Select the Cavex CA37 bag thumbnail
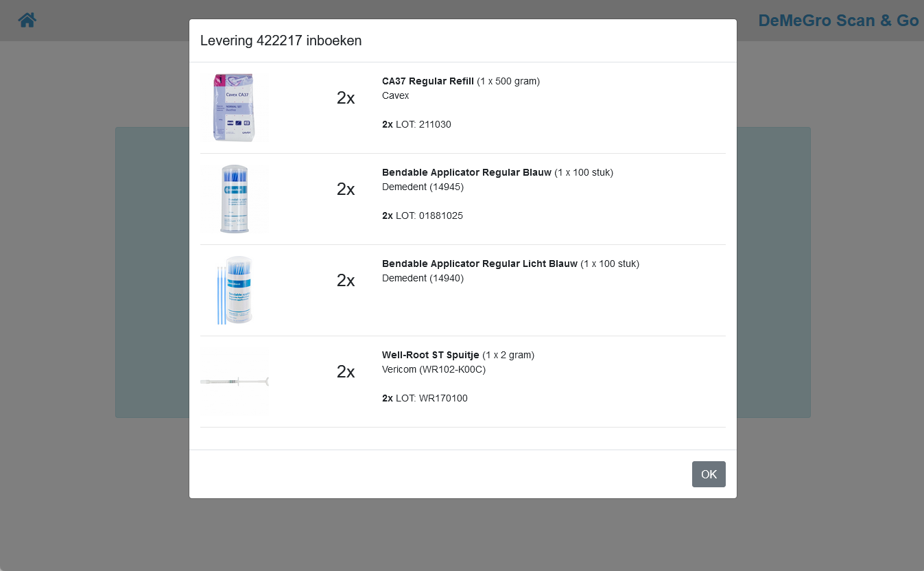924x571 pixels. point(235,108)
